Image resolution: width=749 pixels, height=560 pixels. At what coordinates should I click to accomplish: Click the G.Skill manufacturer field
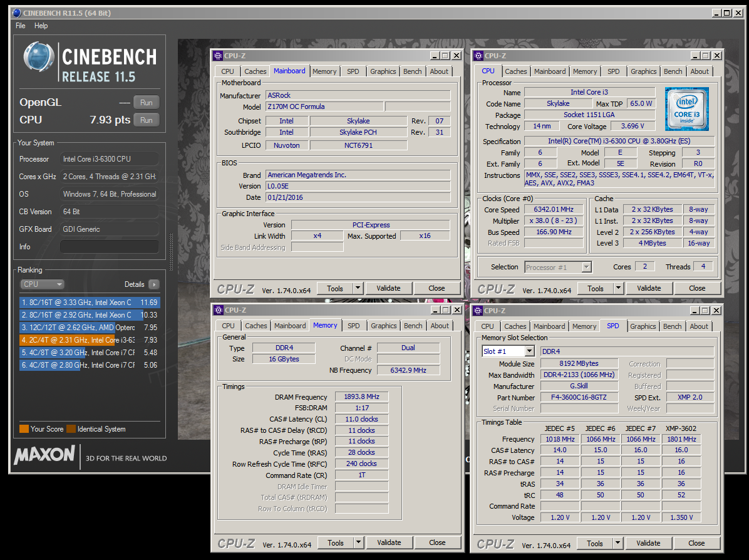[x=579, y=386]
